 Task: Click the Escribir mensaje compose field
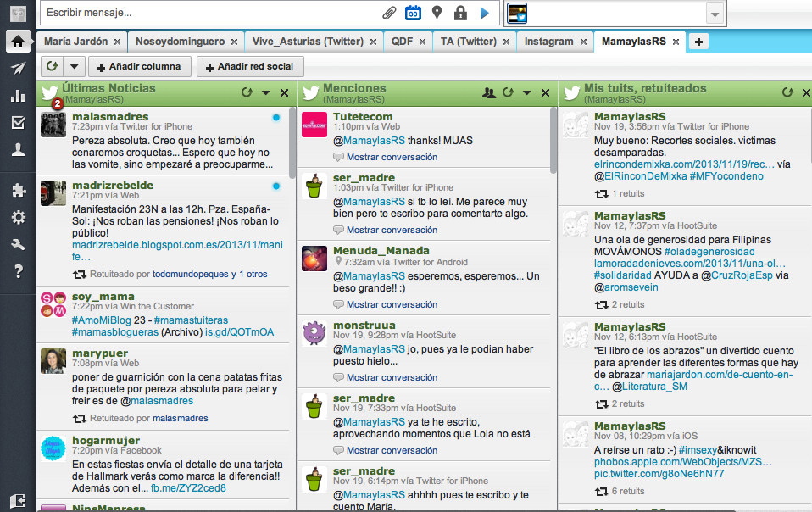click(x=208, y=13)
